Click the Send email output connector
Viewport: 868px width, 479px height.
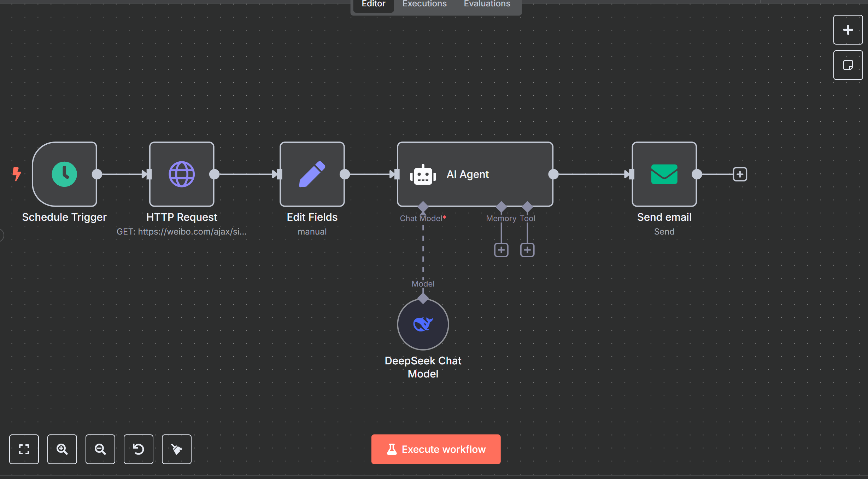pos(697,174)
